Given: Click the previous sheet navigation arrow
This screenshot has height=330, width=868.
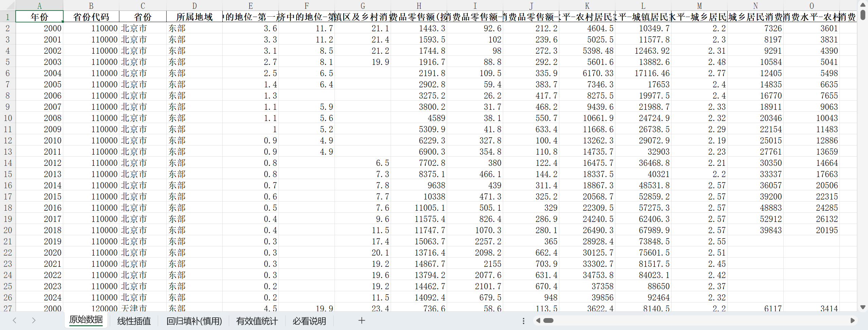Looking at the screenshot, I should (15, 320).
